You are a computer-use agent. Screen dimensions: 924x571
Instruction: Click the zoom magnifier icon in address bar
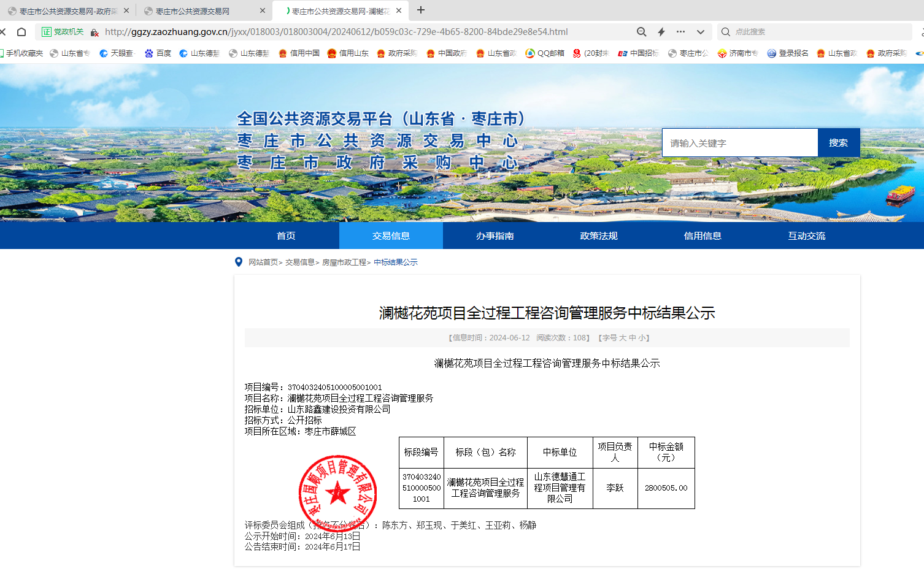coord(641,32)
